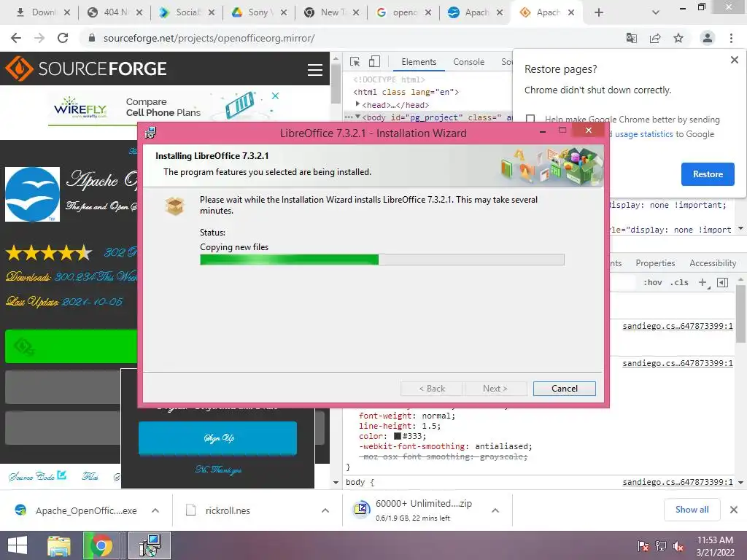Close the Social tab
Viewport: 747px width, 560px height.
212,13
